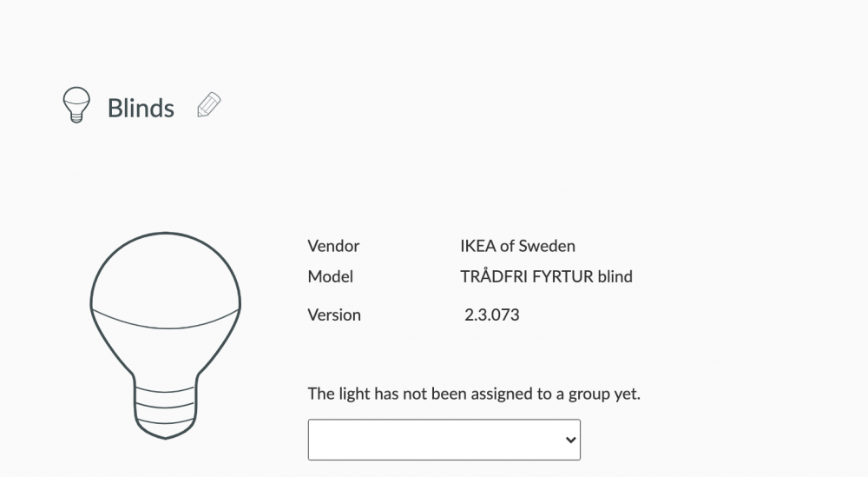
Task: Click the IKEA of Sweden vendor value
Action: click(517, 246)
